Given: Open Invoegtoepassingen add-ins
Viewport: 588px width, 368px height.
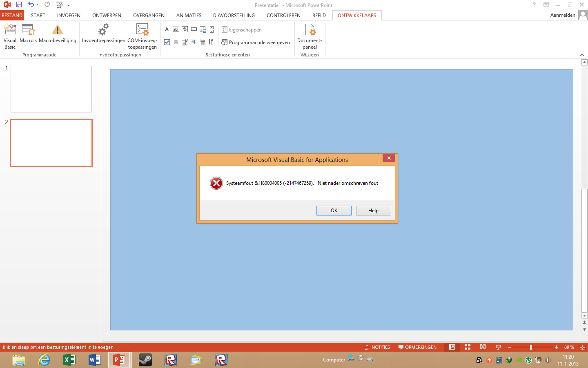Looking at the screenshot, I should point(104,34).
